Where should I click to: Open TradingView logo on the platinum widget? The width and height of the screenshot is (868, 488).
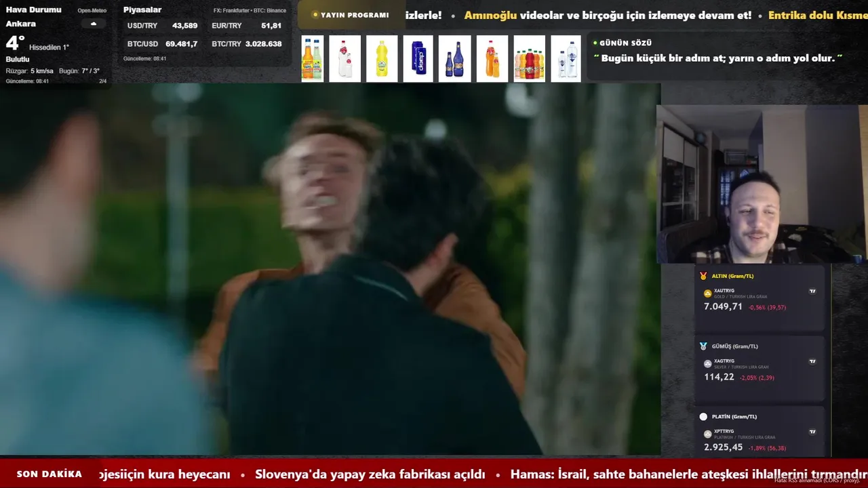tap(812, 432)
